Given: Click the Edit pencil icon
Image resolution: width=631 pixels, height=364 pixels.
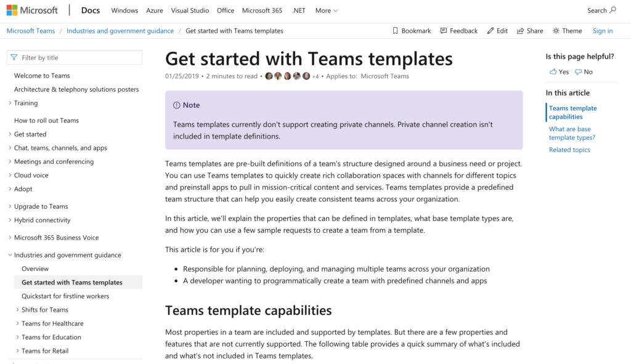Looking at the screenshot, I should pos(490,31).
